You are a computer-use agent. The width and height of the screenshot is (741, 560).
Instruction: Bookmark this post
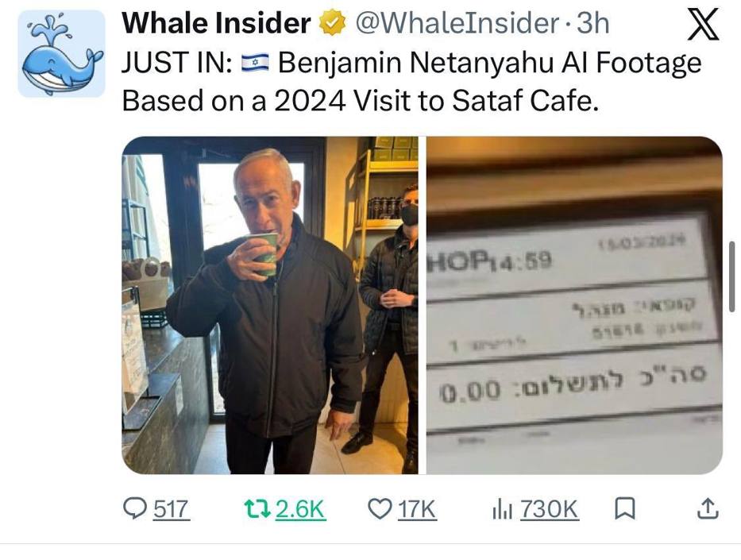point(624,509)
